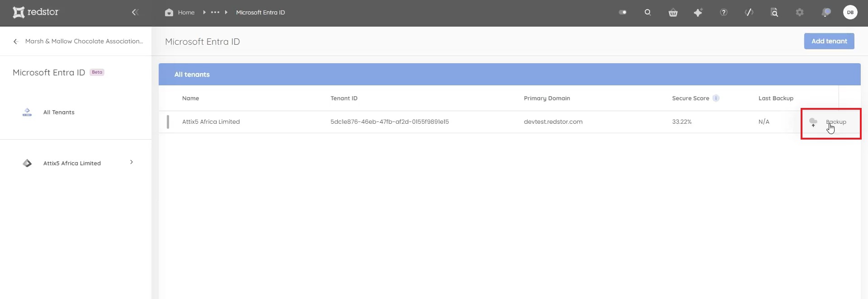Viewport: 868px width, 299px height.
Task: Click tenant ID 5dc1e876-46eb-47fb-af2d-0155f9891e15
Action: click(x=390, y=122)
